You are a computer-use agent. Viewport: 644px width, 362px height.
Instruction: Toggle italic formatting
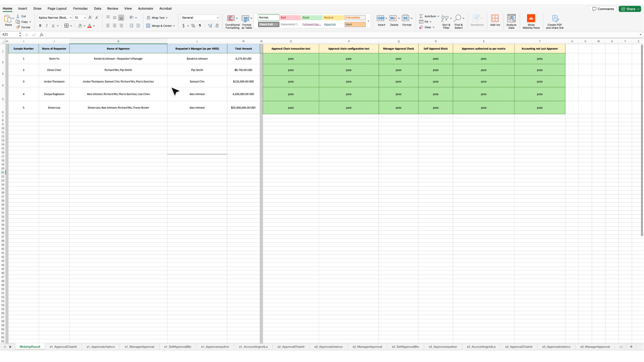pyautogui.click(x=47, y=26)
